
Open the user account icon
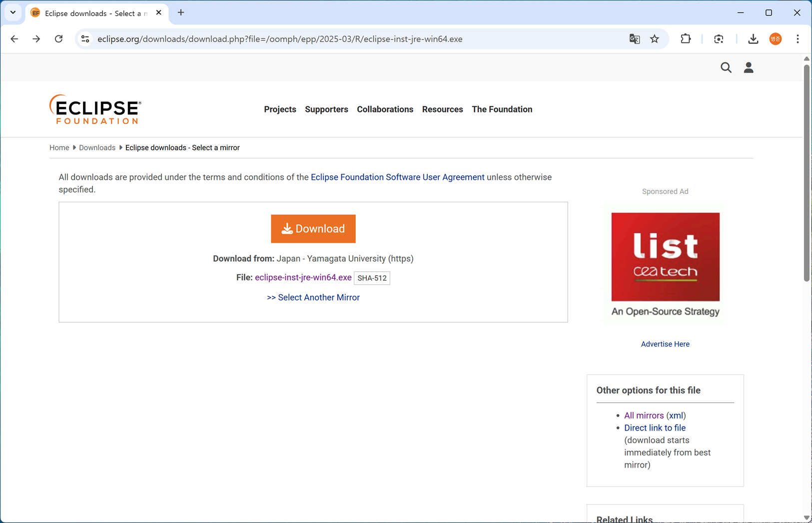749,67
